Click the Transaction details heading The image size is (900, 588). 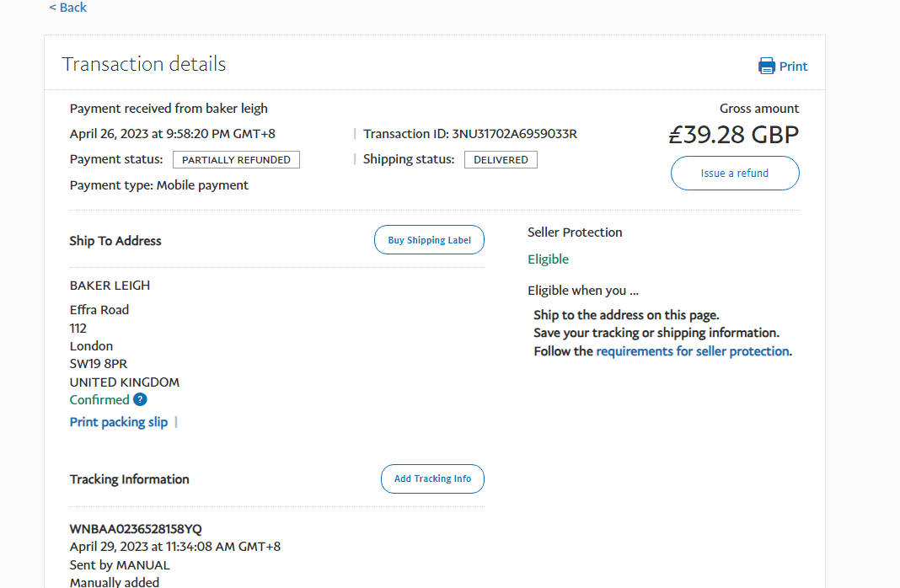(144, 64)
